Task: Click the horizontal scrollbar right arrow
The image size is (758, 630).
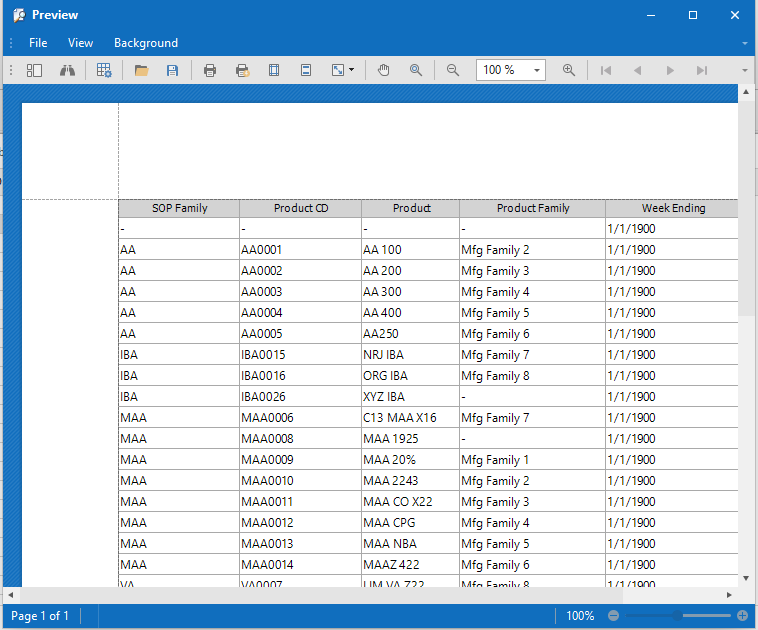Action: click(x=729, y=595)
